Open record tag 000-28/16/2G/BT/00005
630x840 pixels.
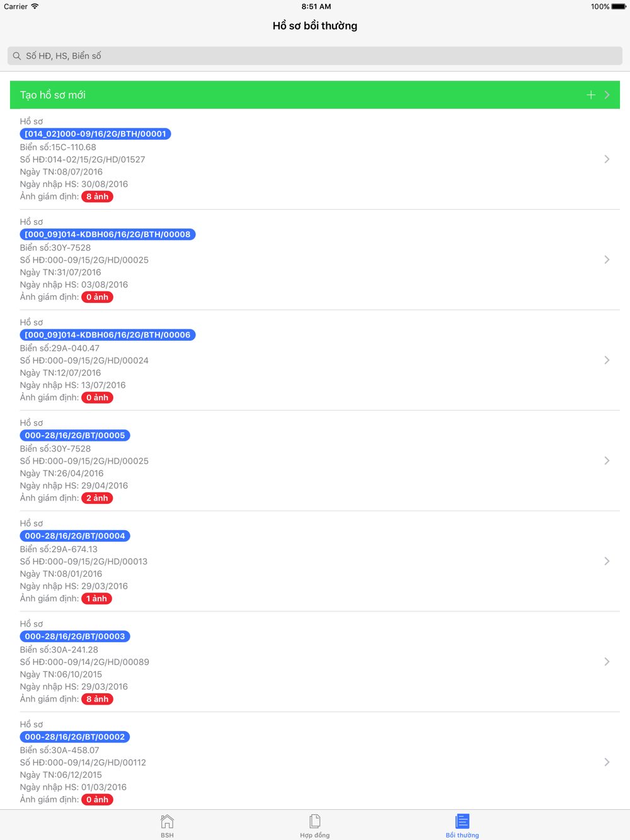click(x=75, y=436)
